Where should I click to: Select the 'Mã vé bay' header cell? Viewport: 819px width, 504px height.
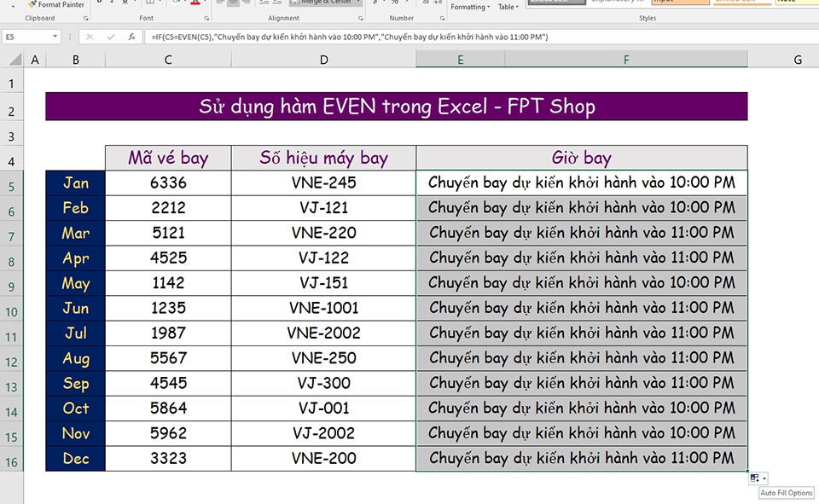click(168, 158)
